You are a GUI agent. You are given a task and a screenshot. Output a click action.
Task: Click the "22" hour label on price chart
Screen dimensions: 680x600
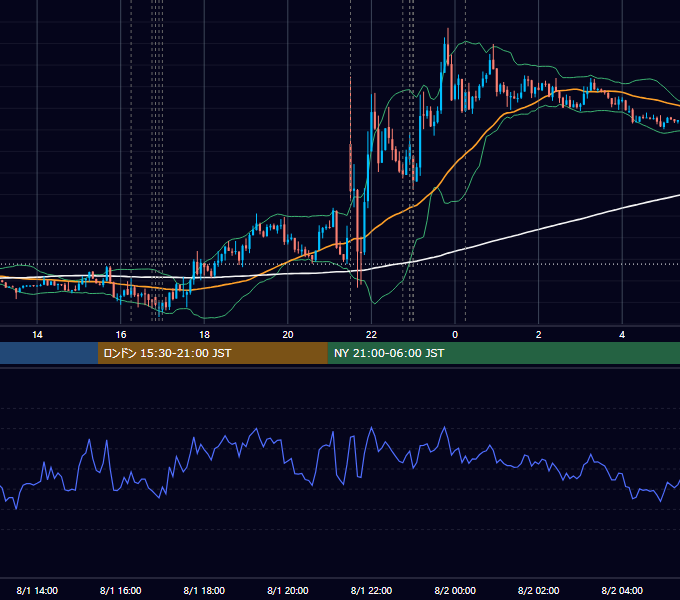click(371, 335)
